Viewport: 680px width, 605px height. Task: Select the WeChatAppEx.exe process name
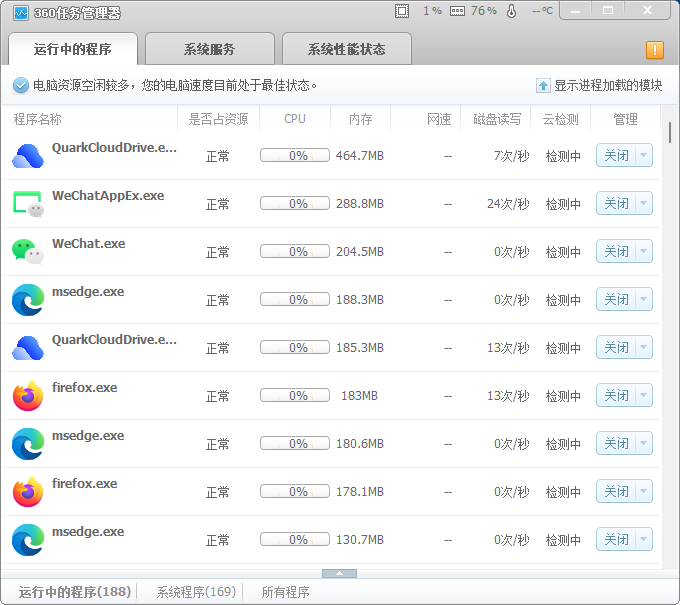(x=108, y=196)
